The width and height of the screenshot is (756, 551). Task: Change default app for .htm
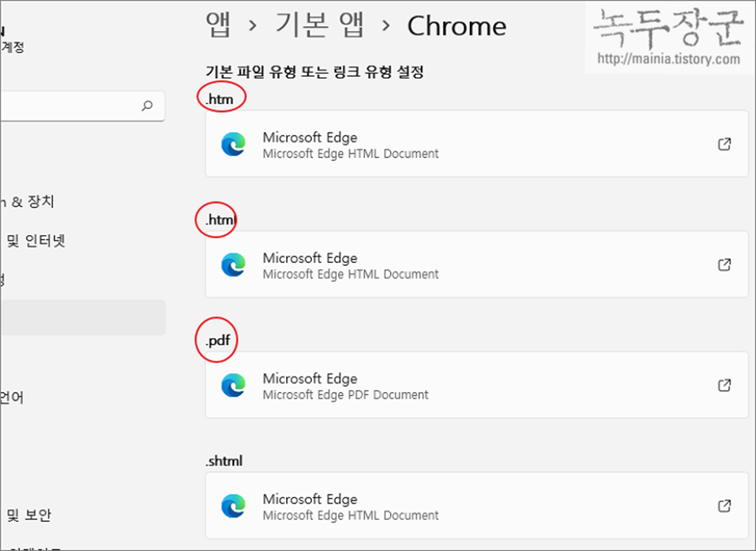(477, 144)
